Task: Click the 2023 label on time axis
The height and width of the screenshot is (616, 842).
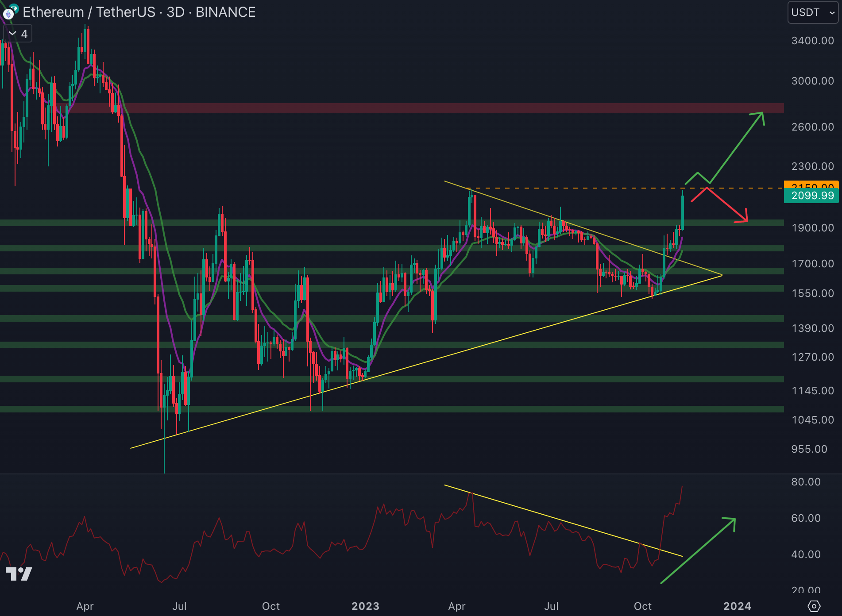Action: [x=365, y=606]
